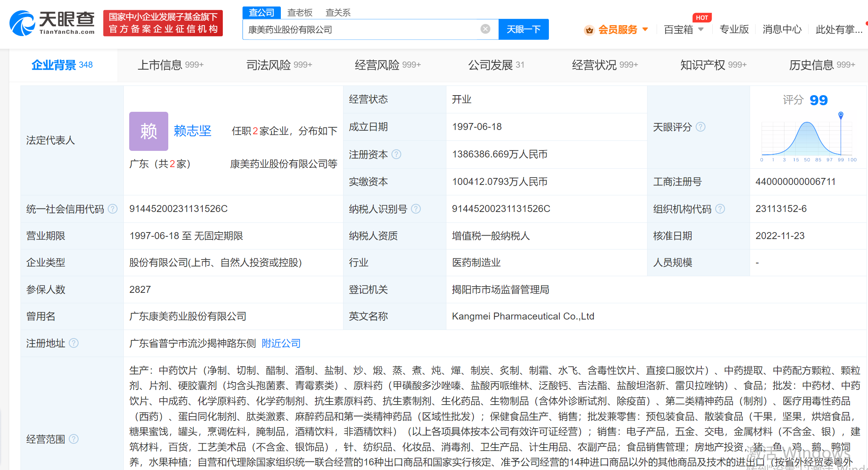The image size is (868, 470).
Task: Open legal representative 赖志坚 link
Action: [x=192, y=131]
